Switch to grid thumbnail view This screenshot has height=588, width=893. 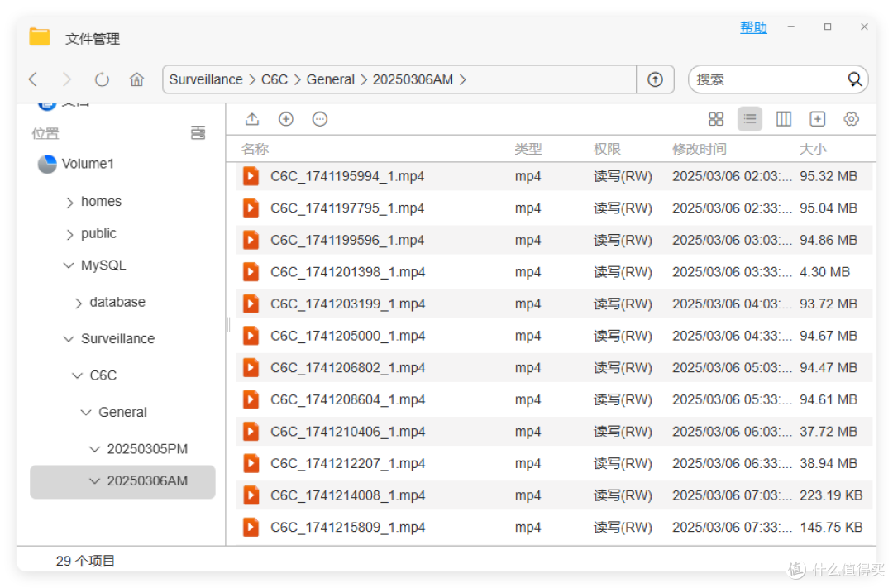[x=716, y=119]
